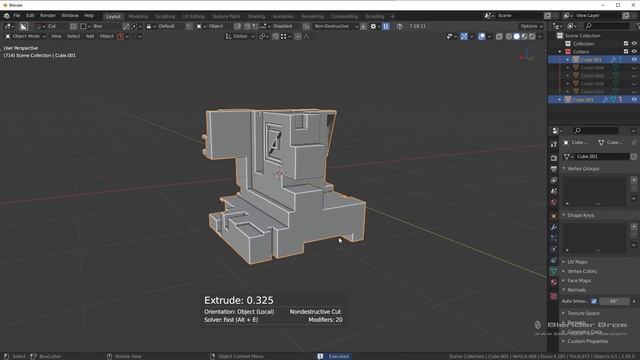Open the File menu
This screenshot has height=360, width=640.
(x=16, y=16)
